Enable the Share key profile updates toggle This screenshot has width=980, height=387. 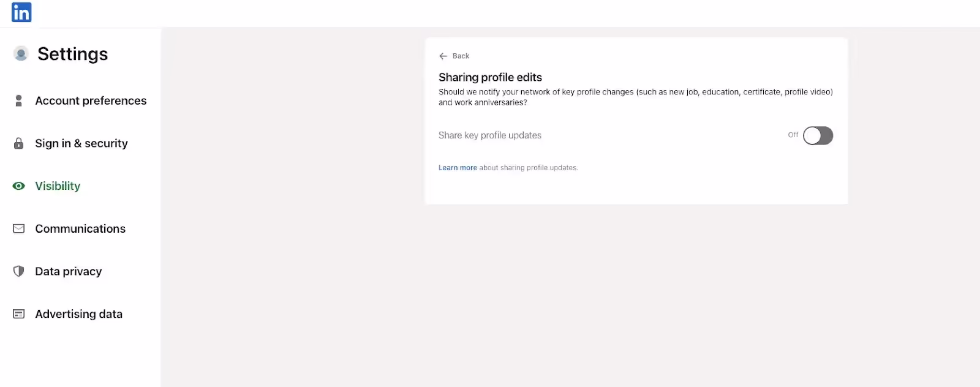pyautogui.click(x=818, y=135)
